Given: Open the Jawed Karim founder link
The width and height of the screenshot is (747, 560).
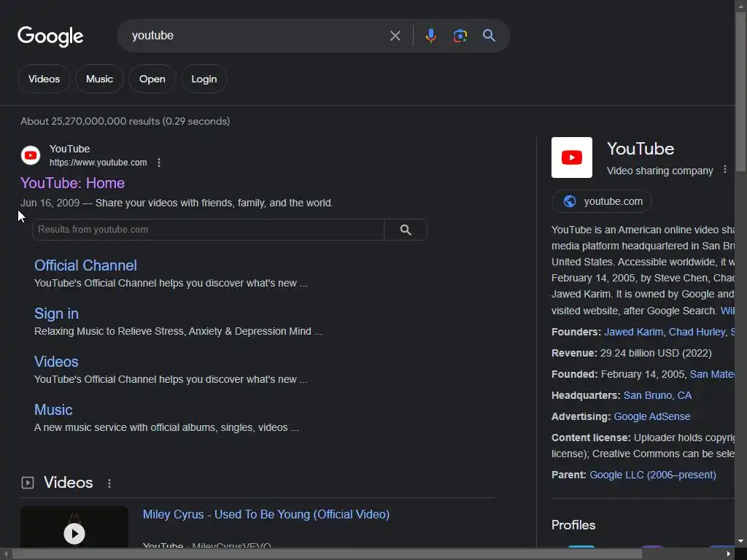Looking at the screenshot, I should tap(633, 332).
